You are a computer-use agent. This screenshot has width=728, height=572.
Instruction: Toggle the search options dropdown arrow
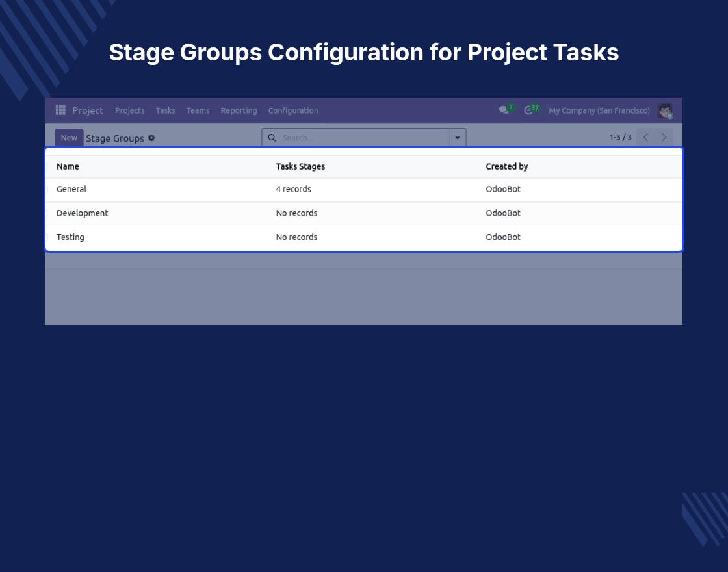[x=458, y=137]
